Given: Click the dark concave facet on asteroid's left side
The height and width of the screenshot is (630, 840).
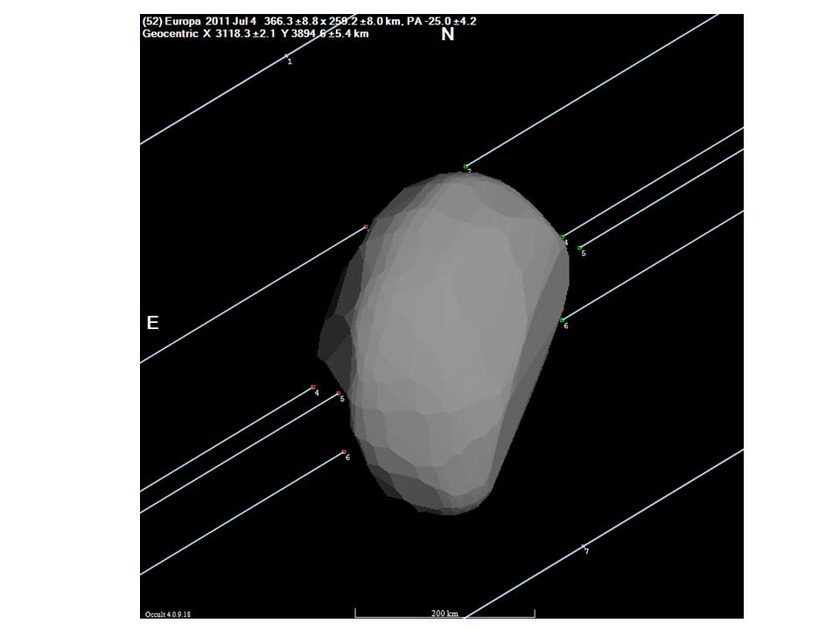Looking at the screenshot, I should point(334,341).
